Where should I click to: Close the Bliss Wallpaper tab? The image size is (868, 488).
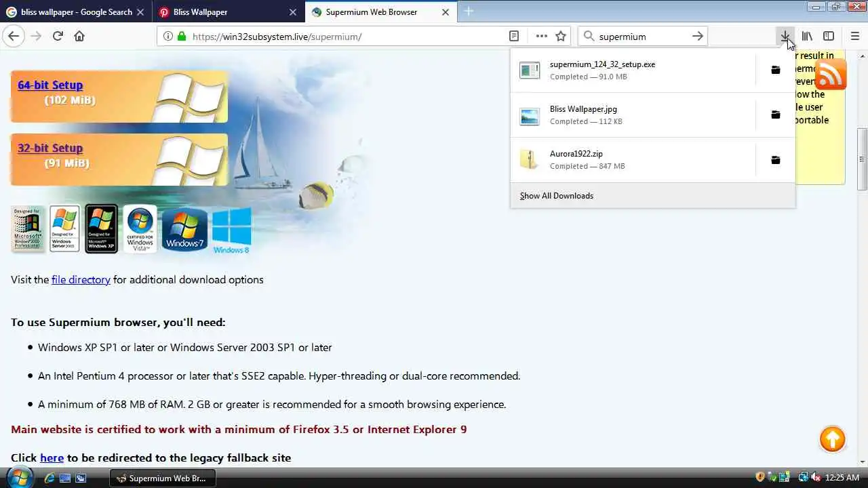coord(293,12)
